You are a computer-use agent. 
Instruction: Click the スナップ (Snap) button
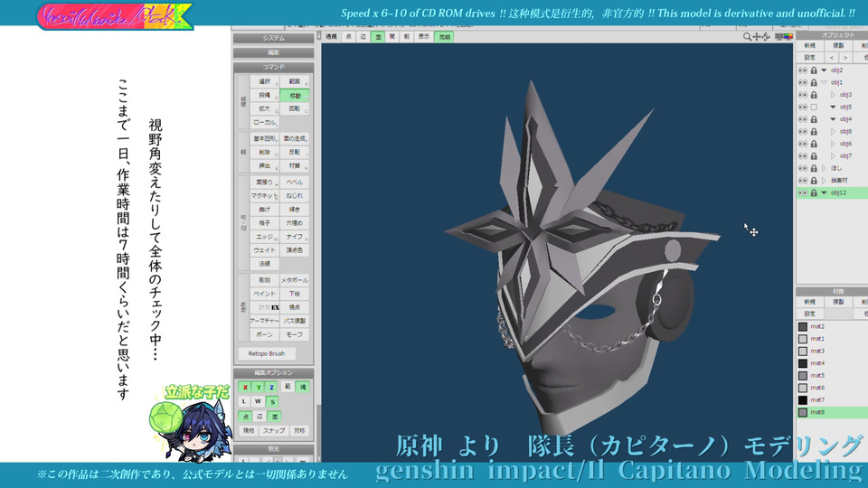click(x=274, y=431)
